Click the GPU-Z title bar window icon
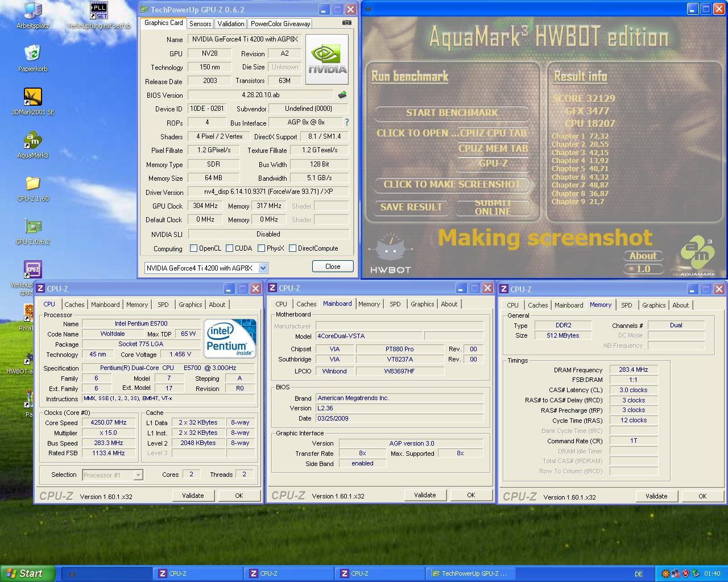This screenshot has width=728, height=582. pyautogui.click(x=144, y=10)
